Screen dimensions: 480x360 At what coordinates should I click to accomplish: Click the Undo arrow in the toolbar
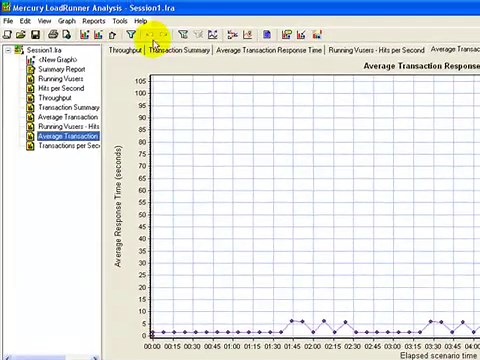[x=150, y=34]
